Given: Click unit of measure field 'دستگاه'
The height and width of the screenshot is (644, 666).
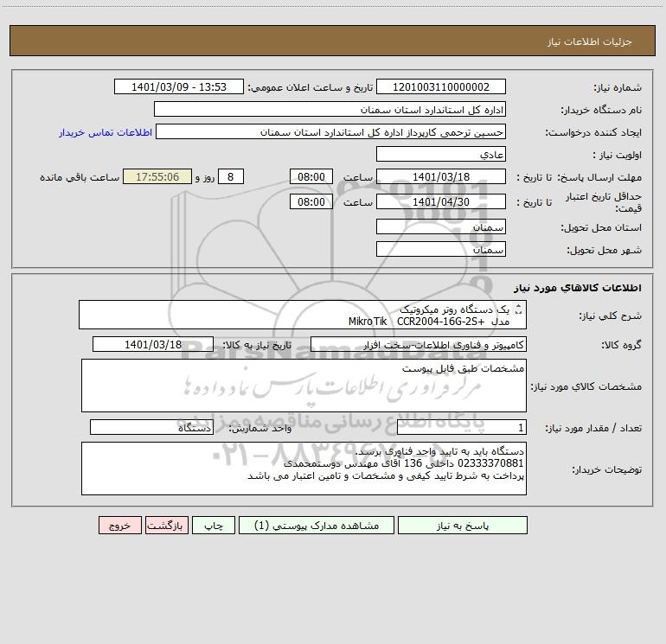Looking at the screenshot, I should click(151, 428).
